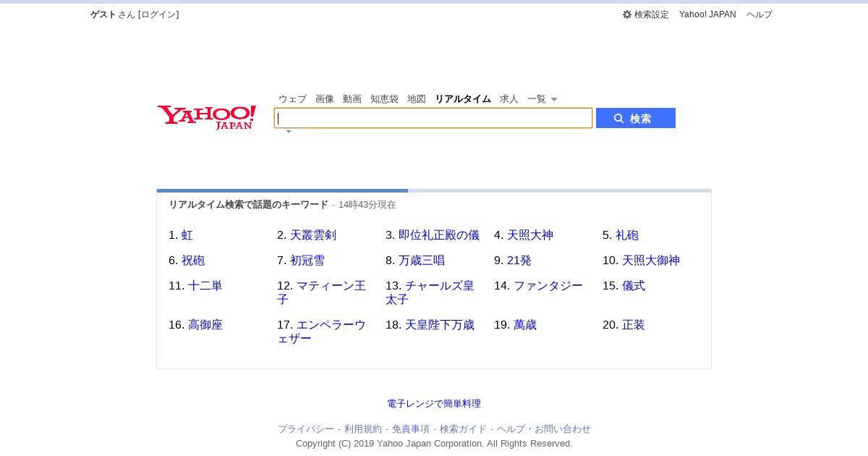Switch to the 求人 search tab
This screenshot has height=456, width=868.
[509, 99]
